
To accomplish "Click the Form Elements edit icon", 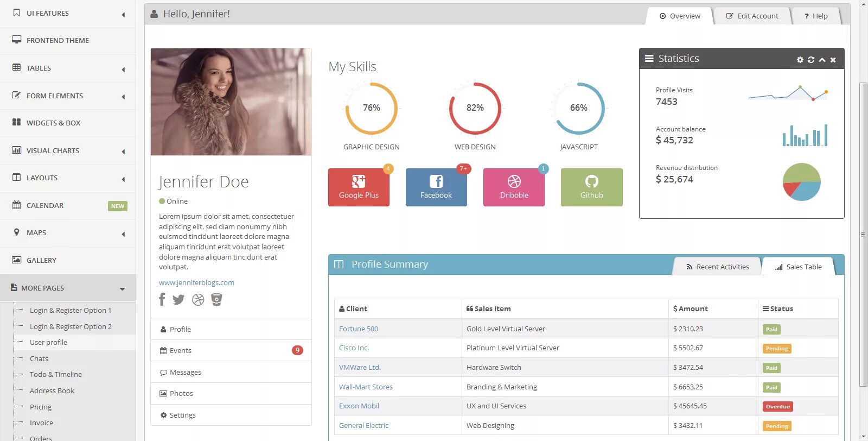I will 17,95.
